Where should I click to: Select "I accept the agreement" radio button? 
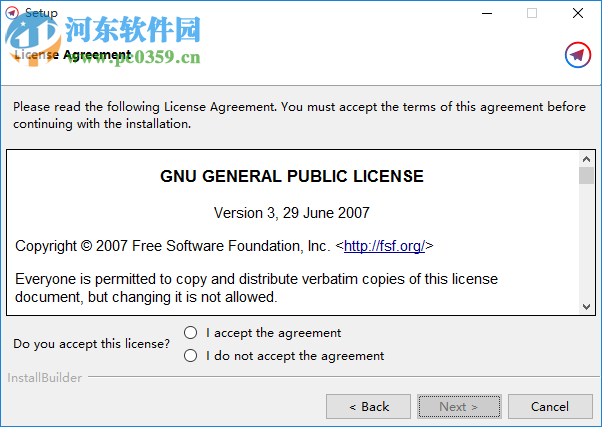pos(191,333)
